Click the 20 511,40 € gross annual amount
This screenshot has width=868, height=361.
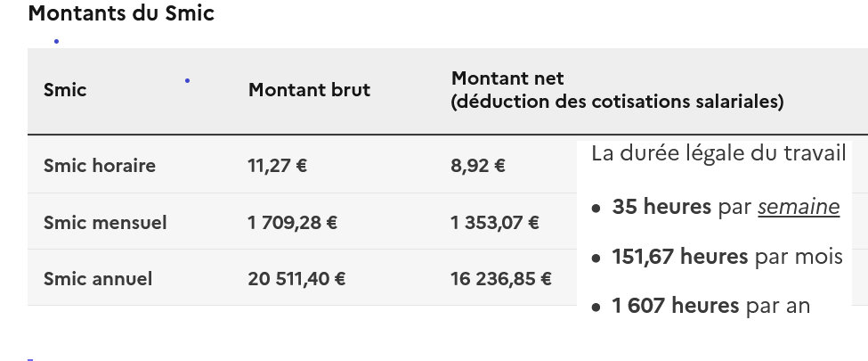point(296,278)
